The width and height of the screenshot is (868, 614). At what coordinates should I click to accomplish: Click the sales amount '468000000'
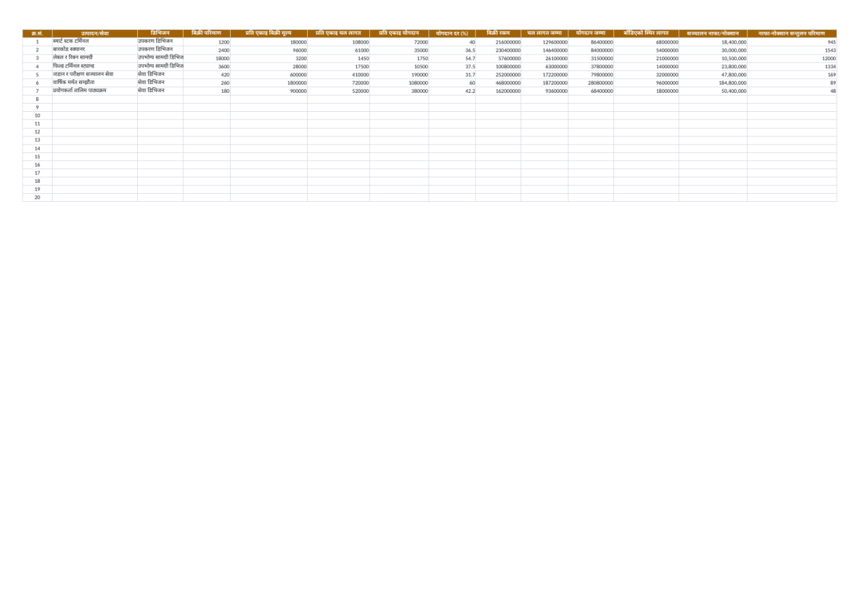[x=498, y=83]
